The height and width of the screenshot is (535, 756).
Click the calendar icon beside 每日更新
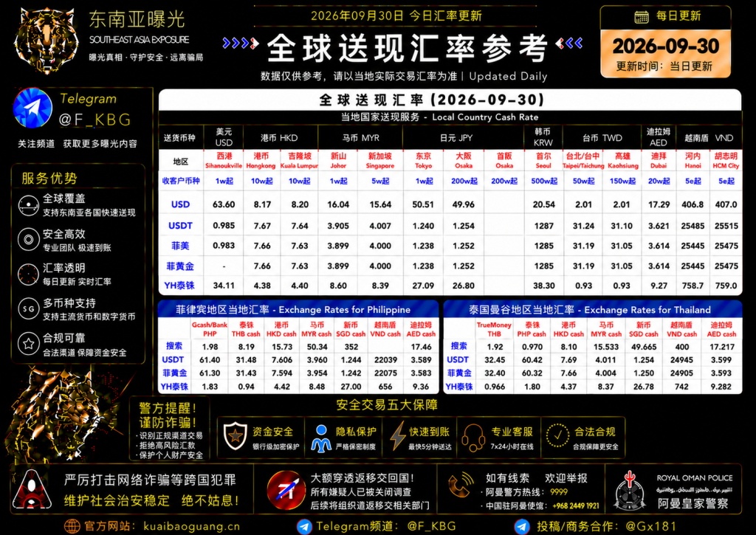(642, 17)
